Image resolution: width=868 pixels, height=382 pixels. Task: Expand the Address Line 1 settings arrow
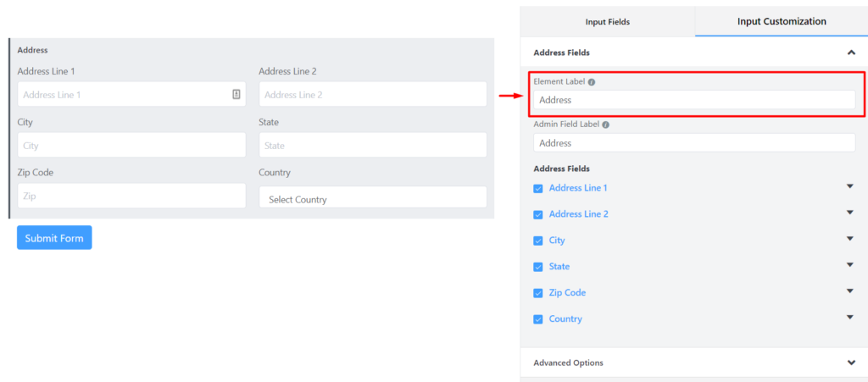850,186
